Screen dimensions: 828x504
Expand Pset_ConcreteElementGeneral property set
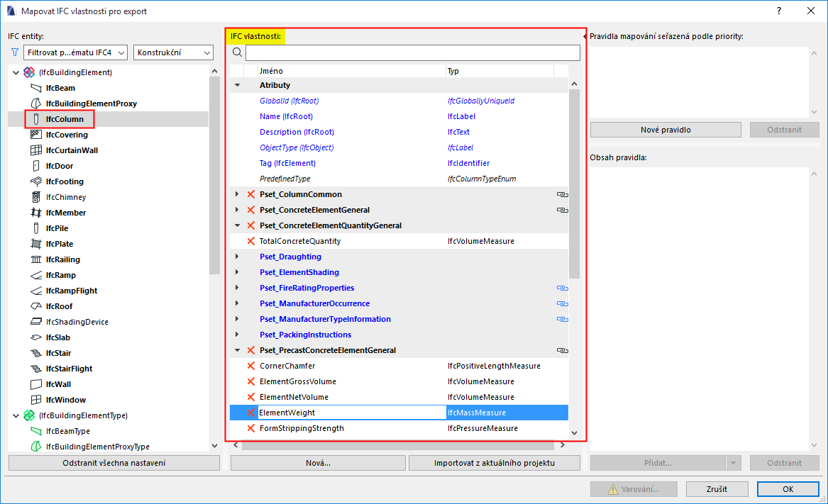pos(237,210)
